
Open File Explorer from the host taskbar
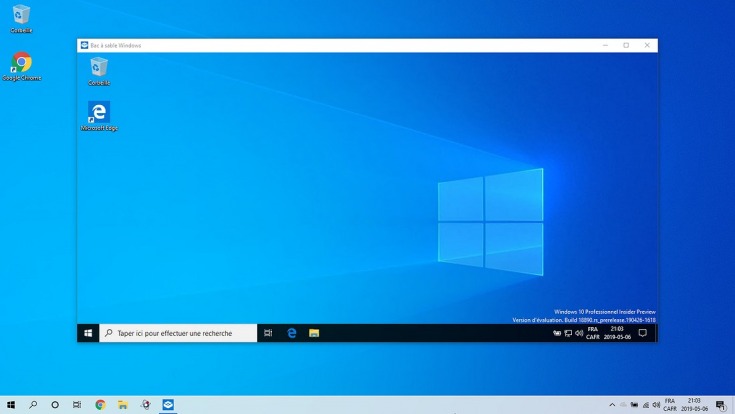123,405
